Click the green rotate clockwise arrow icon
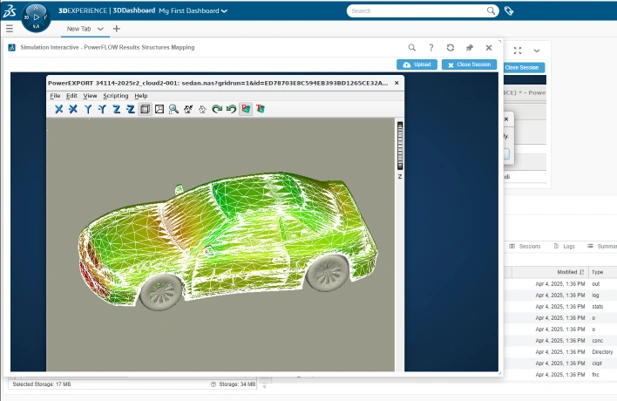This screenshot has width=617, height=401. point(217,109)
